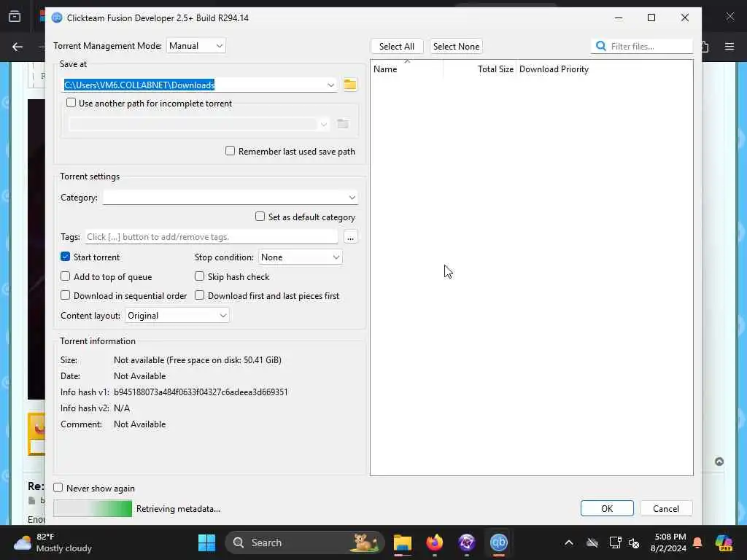Uncheck Start torrent checkbox
747x560 pixels.
tap(65, 257)
